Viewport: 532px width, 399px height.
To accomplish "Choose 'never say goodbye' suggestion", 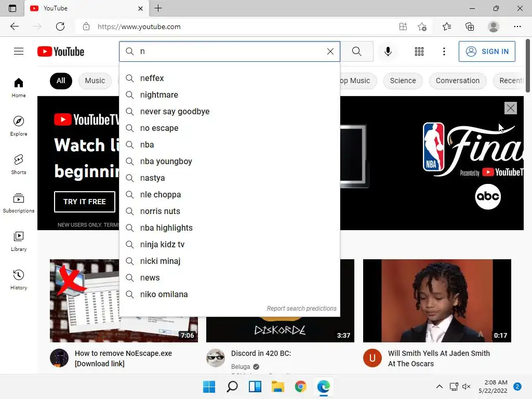I will [x=229, y=111].
